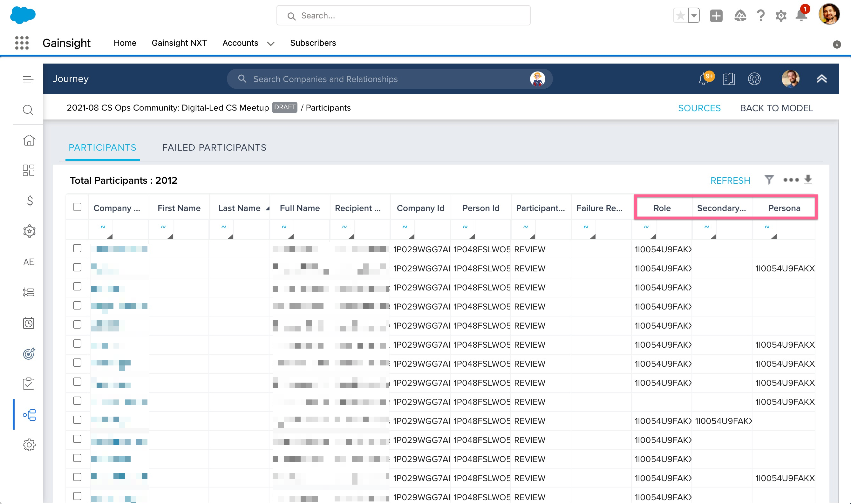Click the Salesforce global Search field
Viewport: 851px width, 504px height.
(404, 15)
